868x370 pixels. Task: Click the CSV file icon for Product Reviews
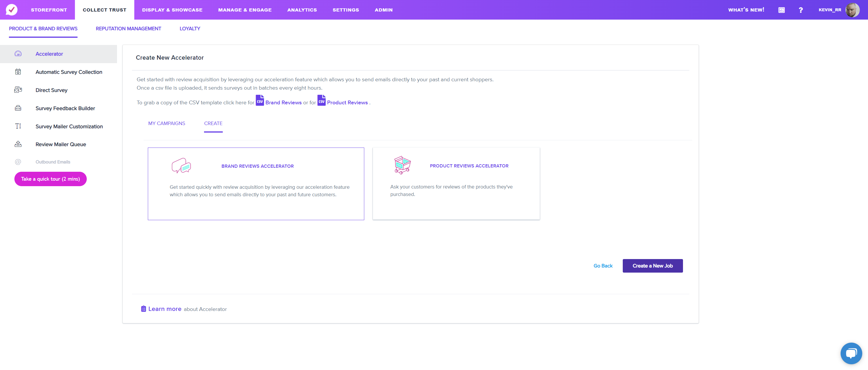pyautogui.click(x=321, y=100)
